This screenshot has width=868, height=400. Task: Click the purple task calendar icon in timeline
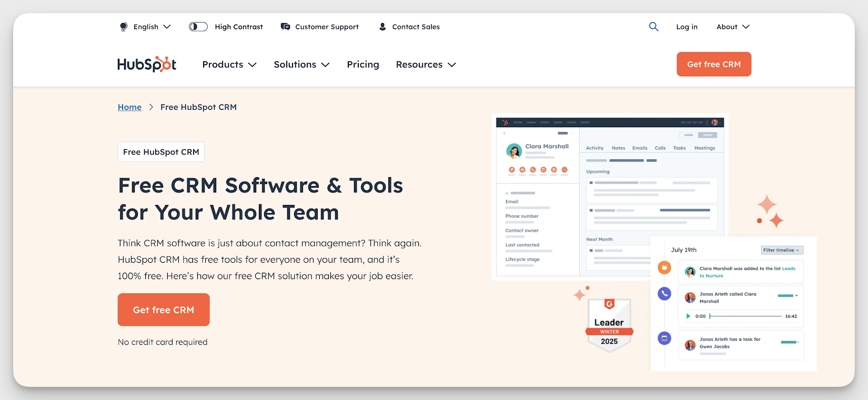click(x=664, y=338)
